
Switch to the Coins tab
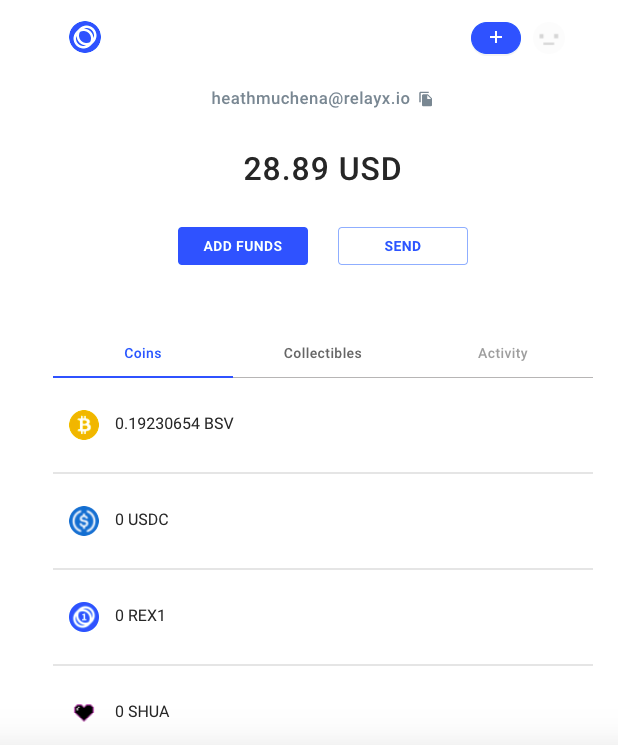click(143, 353)
